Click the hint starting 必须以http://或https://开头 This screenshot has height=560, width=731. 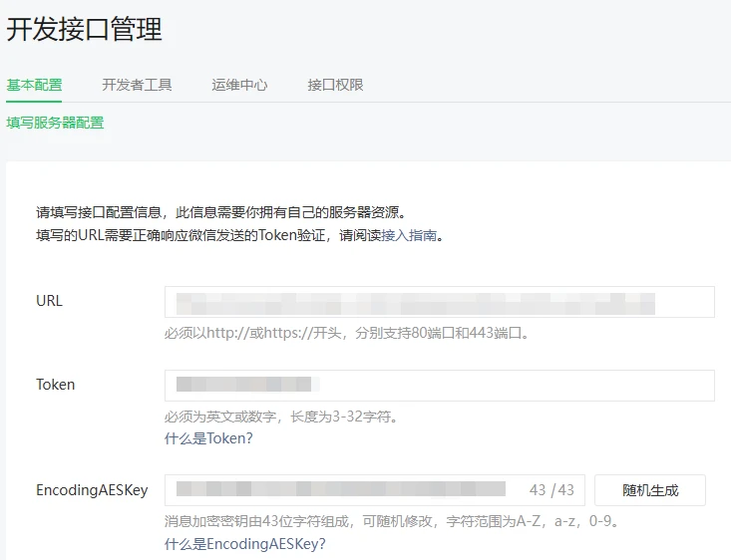point(347,333)
